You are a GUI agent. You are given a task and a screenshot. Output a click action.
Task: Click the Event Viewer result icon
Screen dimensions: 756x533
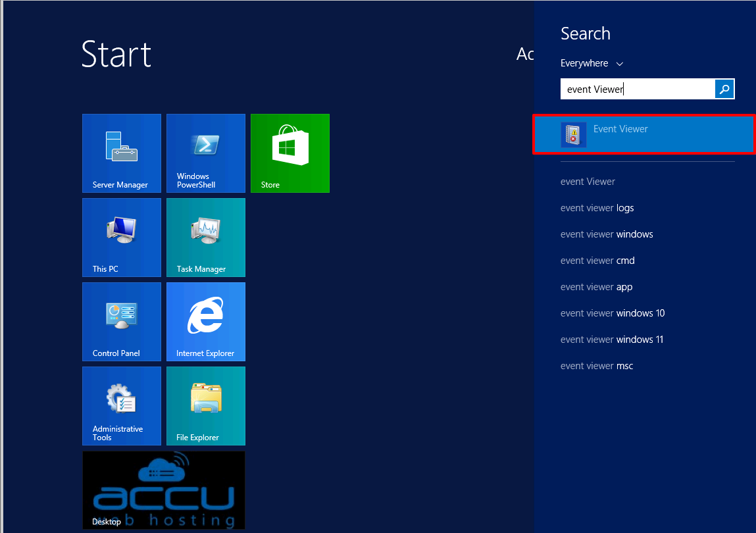click(573, 135)
